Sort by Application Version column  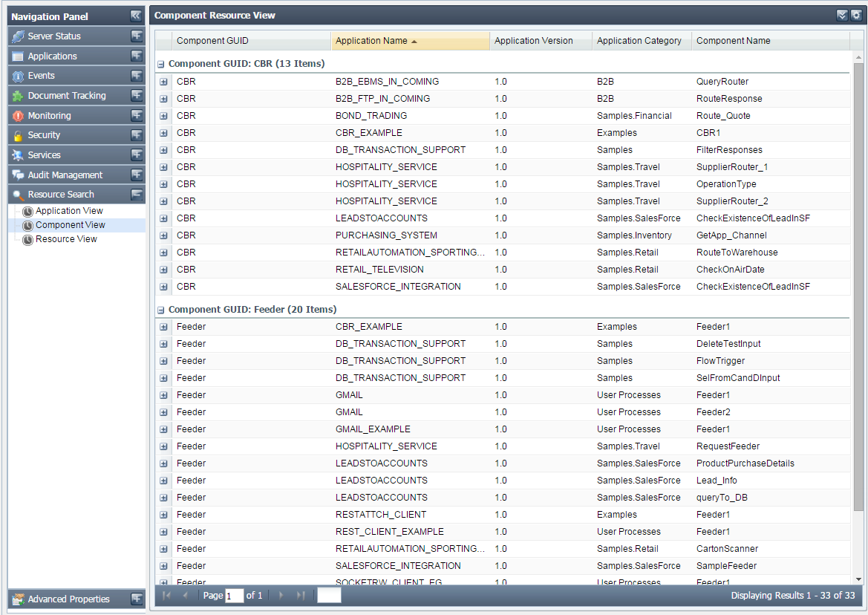click(x=541, y=41)
